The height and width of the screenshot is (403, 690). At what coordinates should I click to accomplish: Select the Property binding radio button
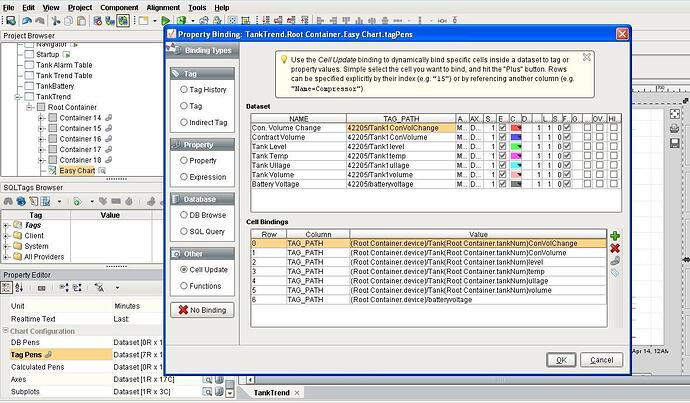(184, 161)
